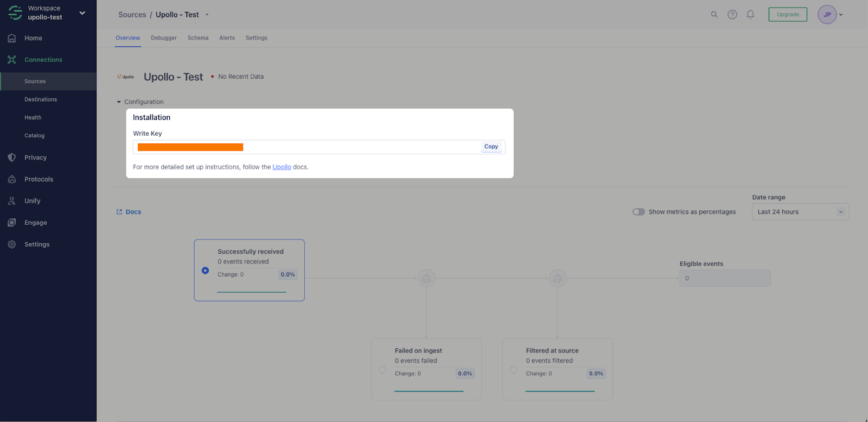This screenshot has height=422, width=868.
Task: Open Protocols section label
Action: tap(39, 179)
